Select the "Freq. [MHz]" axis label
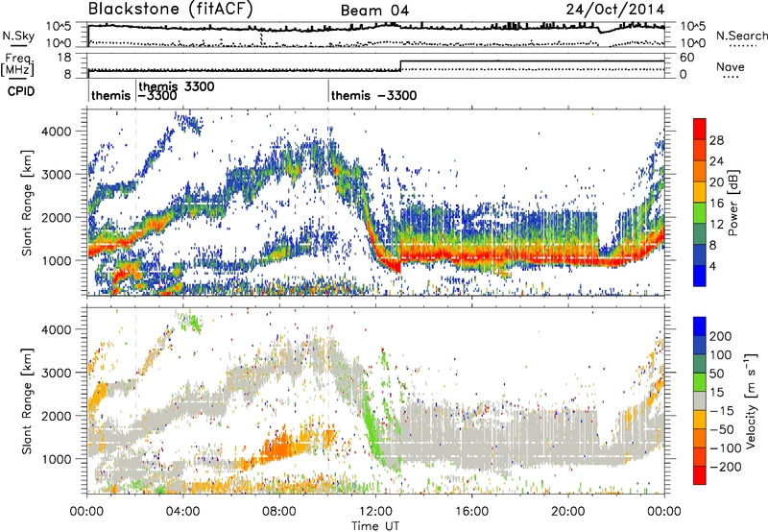The height and width of the screenshot is (532, 768). click(x=17, y=64)
